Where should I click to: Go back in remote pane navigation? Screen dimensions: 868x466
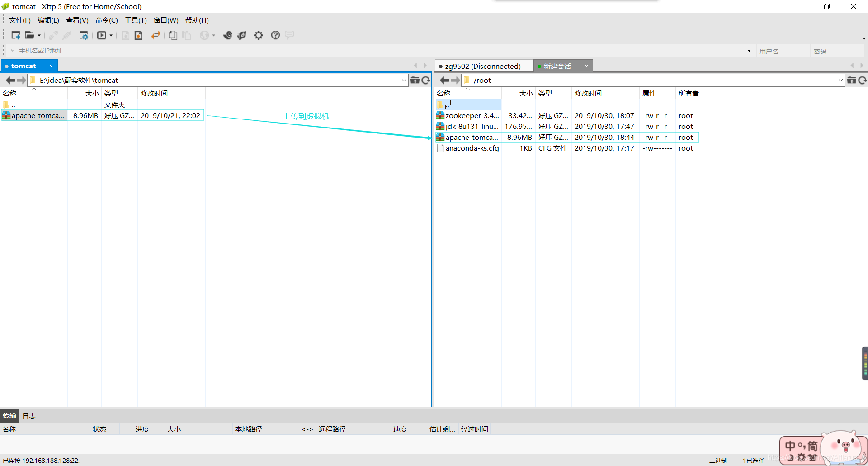coord(444,81)
